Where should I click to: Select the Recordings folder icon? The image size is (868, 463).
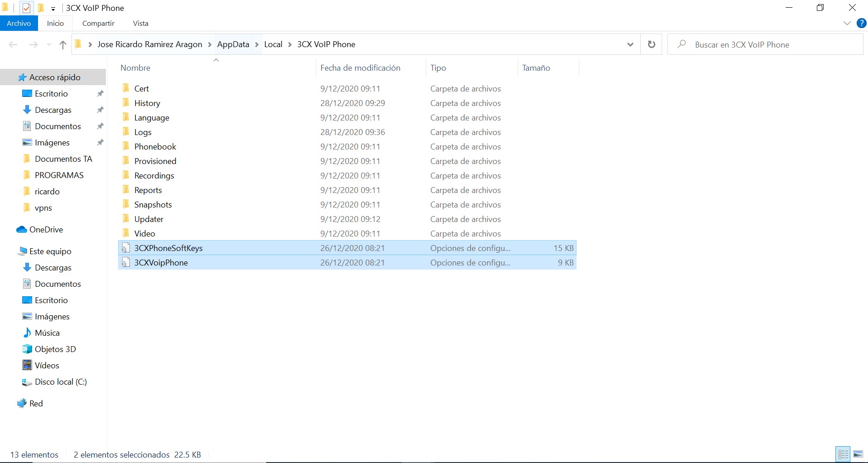click(126, 175)
